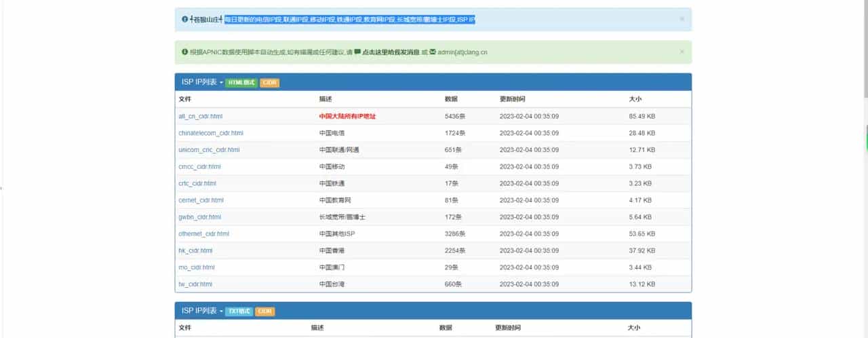
Task: Click CIDR badge in the TXT panel
Action: point(265,312)
